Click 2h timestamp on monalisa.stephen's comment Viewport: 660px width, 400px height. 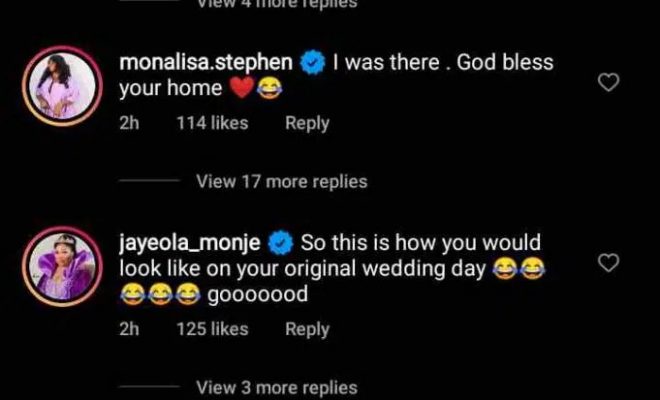pos(129,123)
